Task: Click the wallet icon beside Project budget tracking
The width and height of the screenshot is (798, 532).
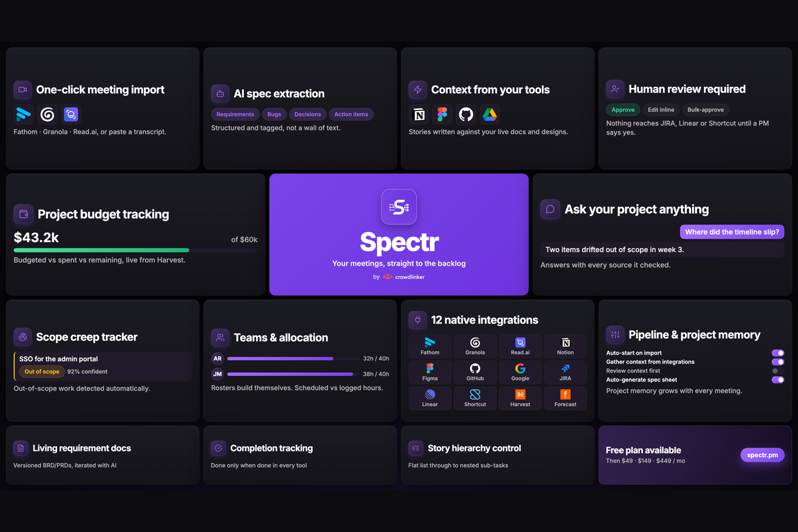Action: coord(23,214)
